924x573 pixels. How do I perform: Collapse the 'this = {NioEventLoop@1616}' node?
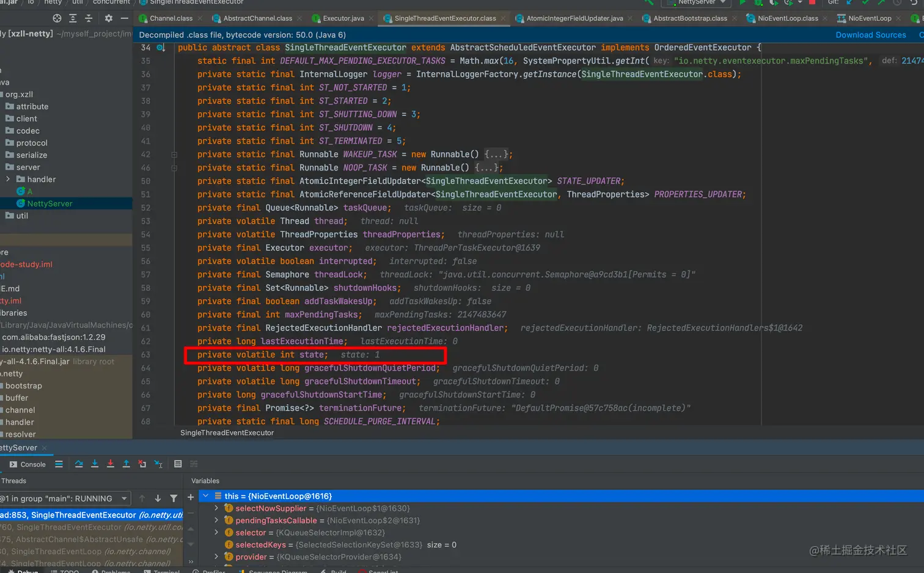click(206, 496)
